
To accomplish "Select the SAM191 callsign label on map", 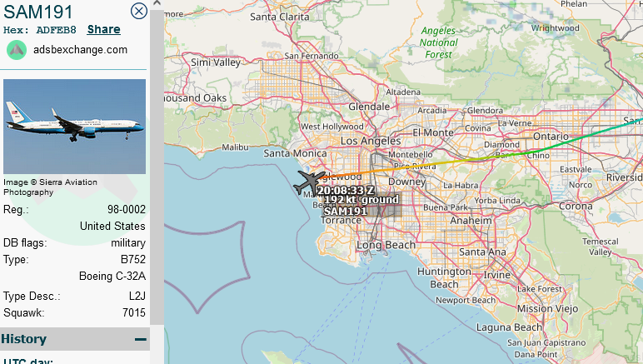I will pos(346,211).
